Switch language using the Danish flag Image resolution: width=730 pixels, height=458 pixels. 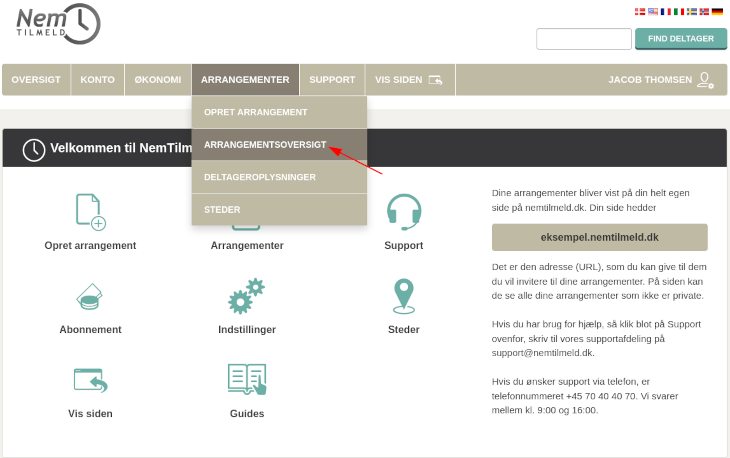point(640,12)
